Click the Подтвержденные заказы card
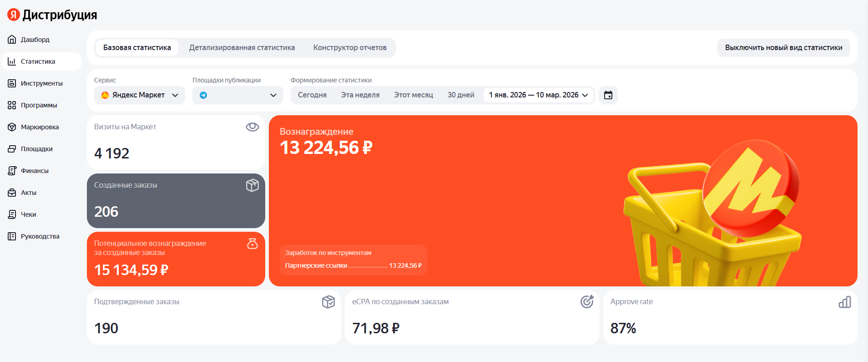 pos(214,317)
